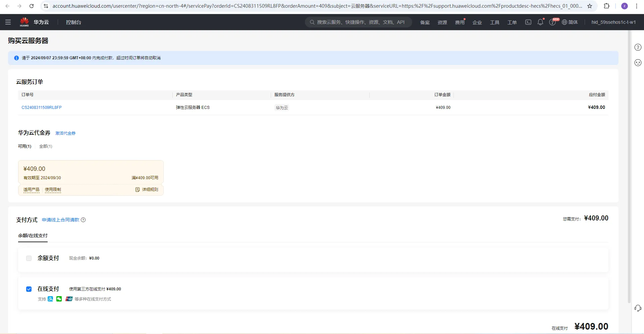
Task: Click the 弹性云服务器 ECS product type cell
Action: pyautogui.click(x=193, y=108)
